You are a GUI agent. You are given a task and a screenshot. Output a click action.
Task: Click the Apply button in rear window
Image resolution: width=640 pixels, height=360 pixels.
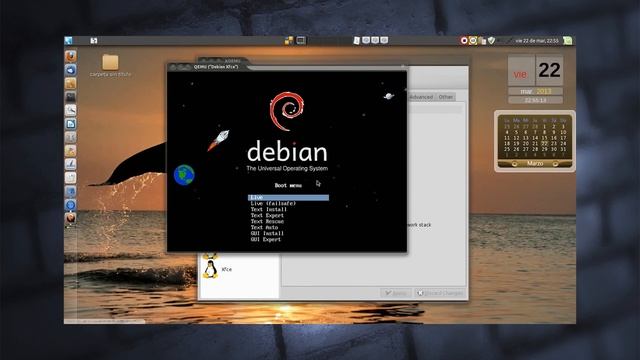click(396, 293)
